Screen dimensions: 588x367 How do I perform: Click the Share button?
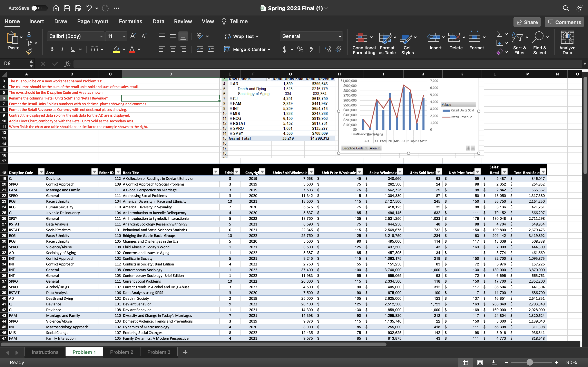pos(527,22)
